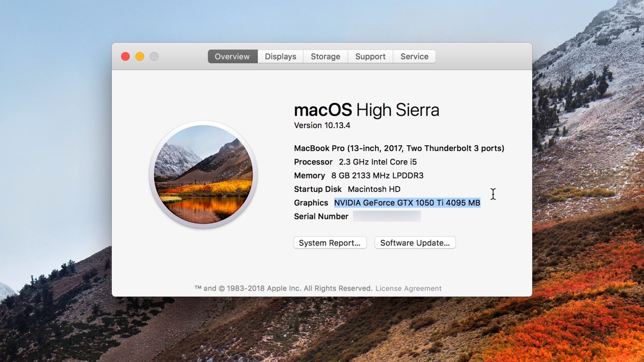Click the MacBook Pro model name line

399,148
